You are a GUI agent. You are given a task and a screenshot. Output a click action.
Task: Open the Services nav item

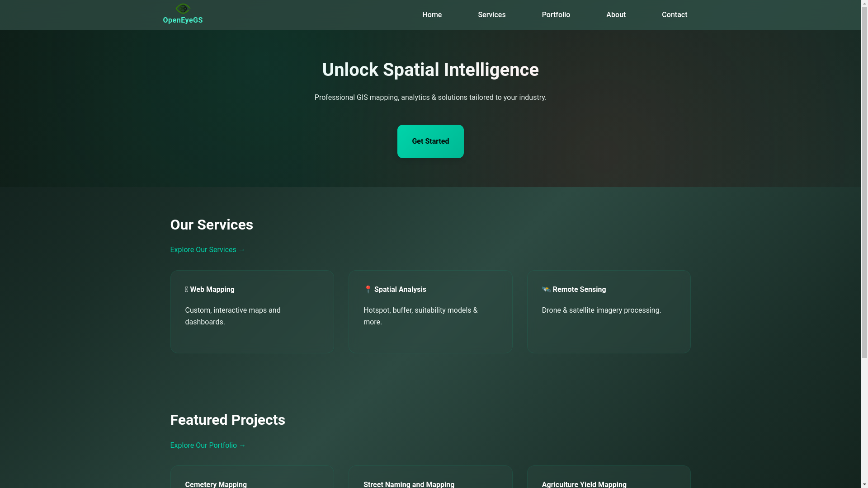(492, 15)
